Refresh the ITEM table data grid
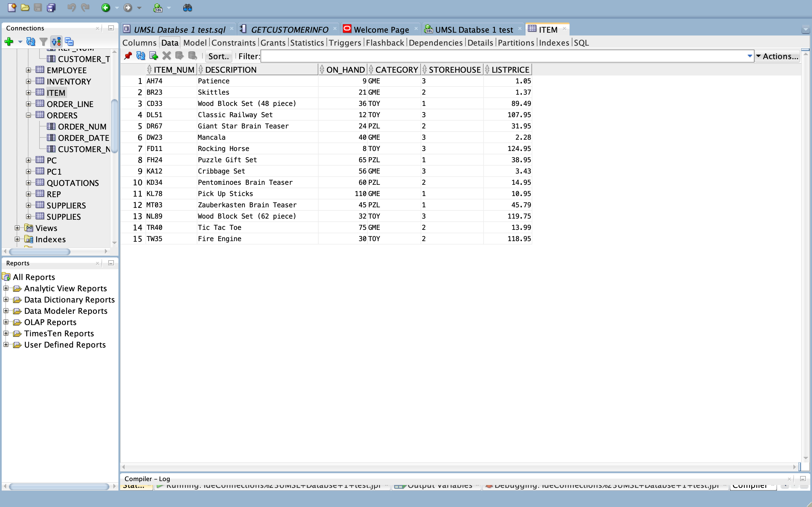Screen dimensions: 812x507 (x=141, y=56)
